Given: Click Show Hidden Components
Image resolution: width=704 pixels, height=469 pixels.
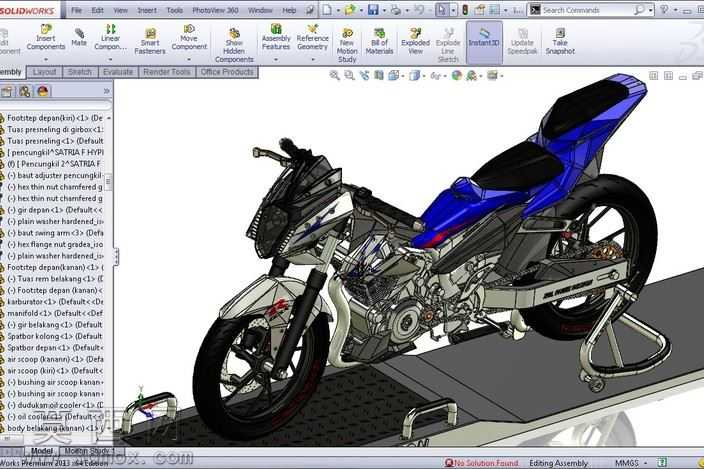Looking at the screenshot, I should click(x=234, y=45).
